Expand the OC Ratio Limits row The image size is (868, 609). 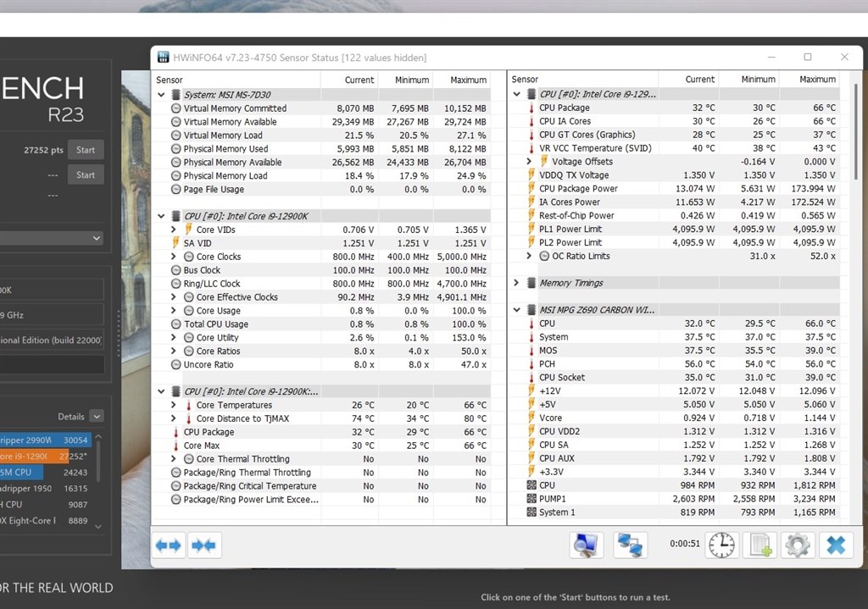529,256
